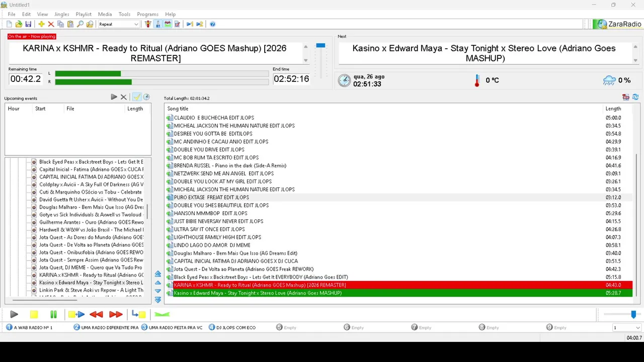
Task: Toggle the highlighted microphone toolbar icon
Action: pyautogui.click(x=158, y=24)
